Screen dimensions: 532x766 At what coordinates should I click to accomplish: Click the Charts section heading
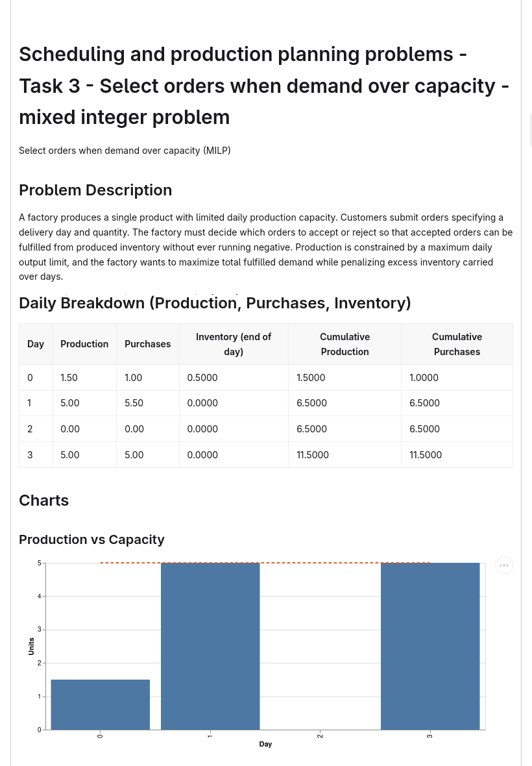44,500
